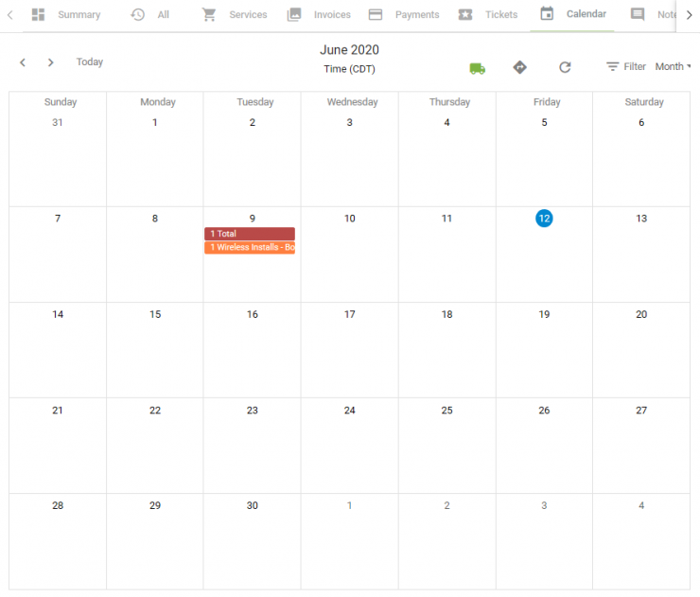Select day 31 from previous month
Image resolution: width=700 pixels, height=597 pixels.
click(58, 122)
